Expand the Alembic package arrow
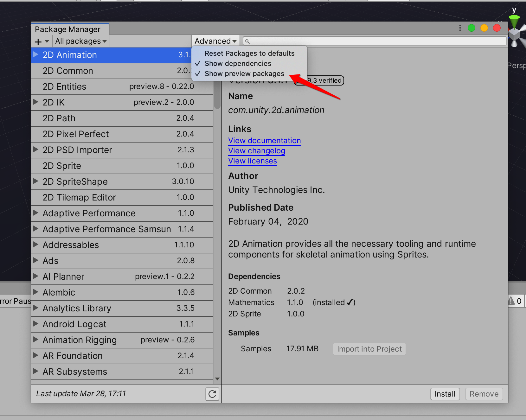 36,292
